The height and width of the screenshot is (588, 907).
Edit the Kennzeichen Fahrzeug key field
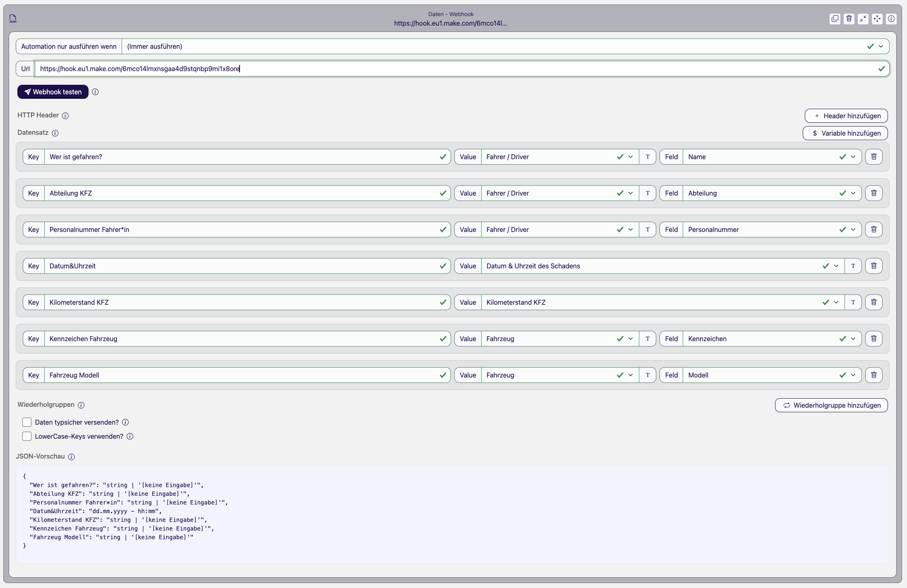247,339
